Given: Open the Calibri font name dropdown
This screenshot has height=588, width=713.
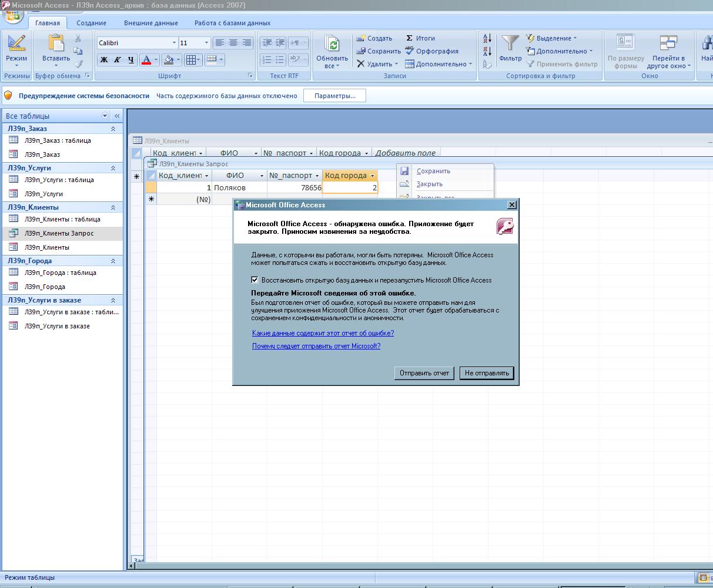Looking at the screenshot, I should coord(174,43).
